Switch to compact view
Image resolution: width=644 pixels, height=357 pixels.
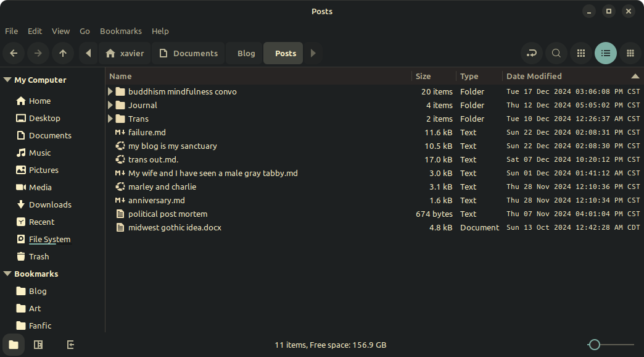pos(630,53)
